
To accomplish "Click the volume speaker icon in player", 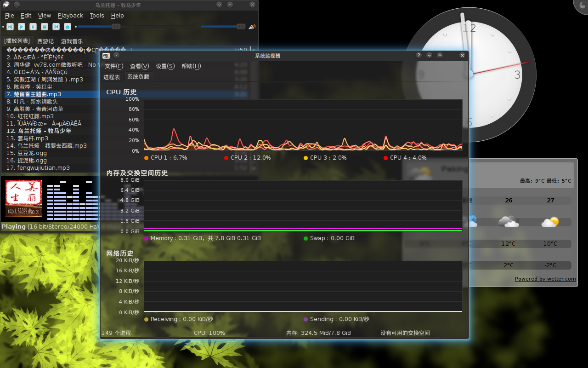I will [x=252, y=27].
